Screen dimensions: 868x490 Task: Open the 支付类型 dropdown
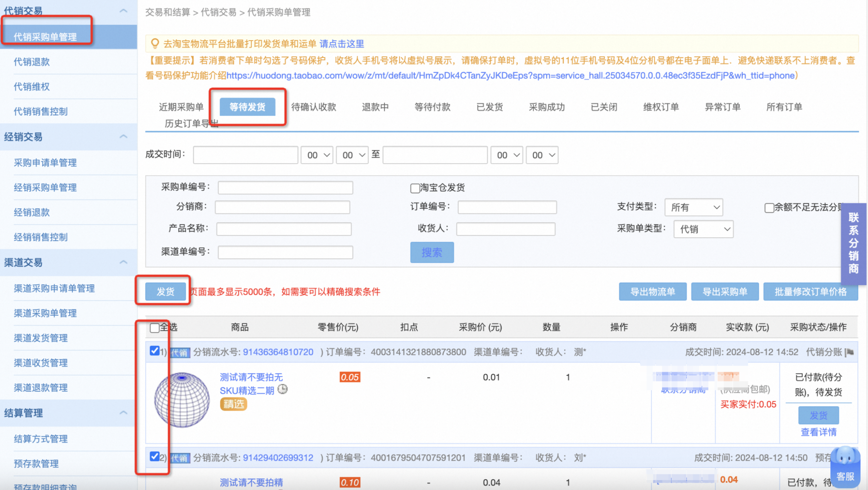click(694, 208)
